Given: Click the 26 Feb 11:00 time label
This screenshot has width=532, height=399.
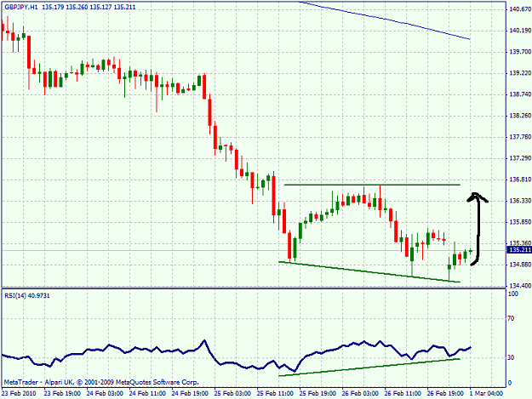Looking at the screenshot, I should pyautogui.click(x=403, y=393).
